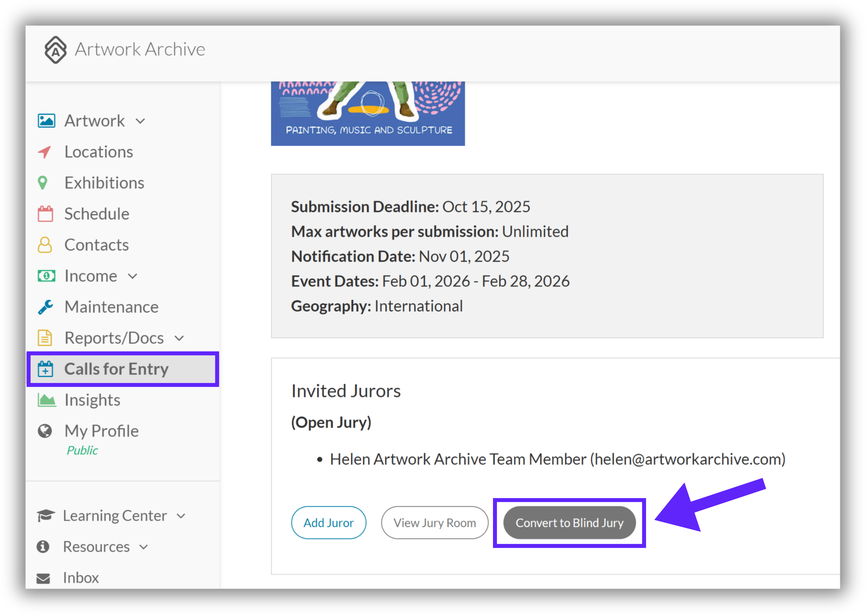Click Convert to Blind Jury button
This screenshot has width=868, height=616.
[570, 523]
